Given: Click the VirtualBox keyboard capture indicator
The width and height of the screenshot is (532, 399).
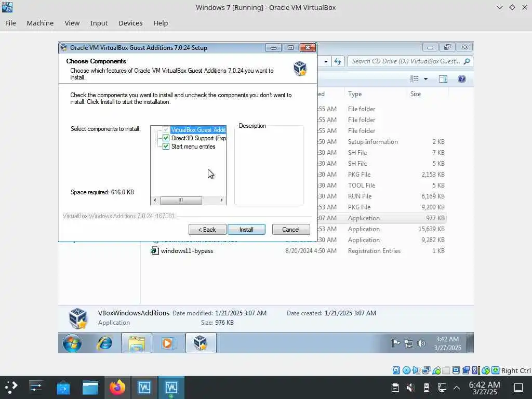Looking at the screenshot, I should [495, 370].
